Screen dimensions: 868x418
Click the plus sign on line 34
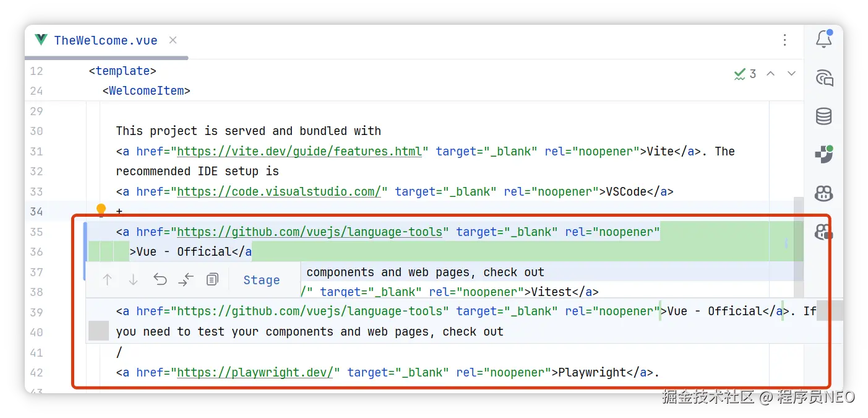[x=119, y=211]
